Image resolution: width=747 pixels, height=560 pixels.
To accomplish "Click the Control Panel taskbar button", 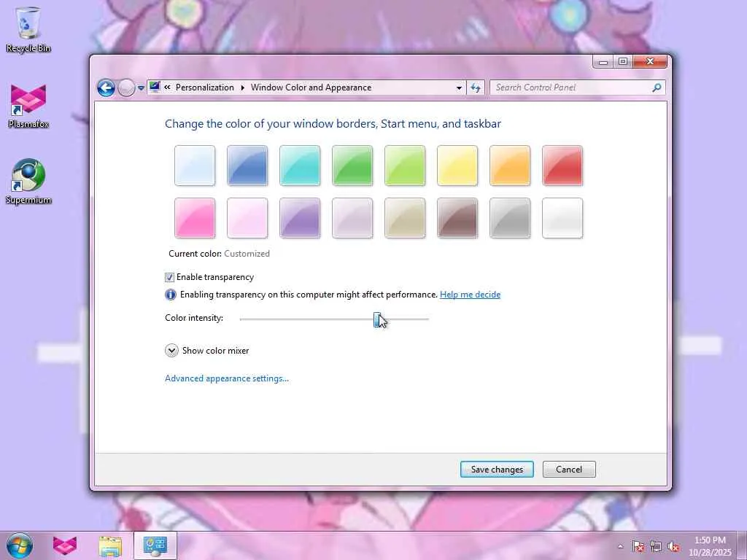I will (155, 545).
